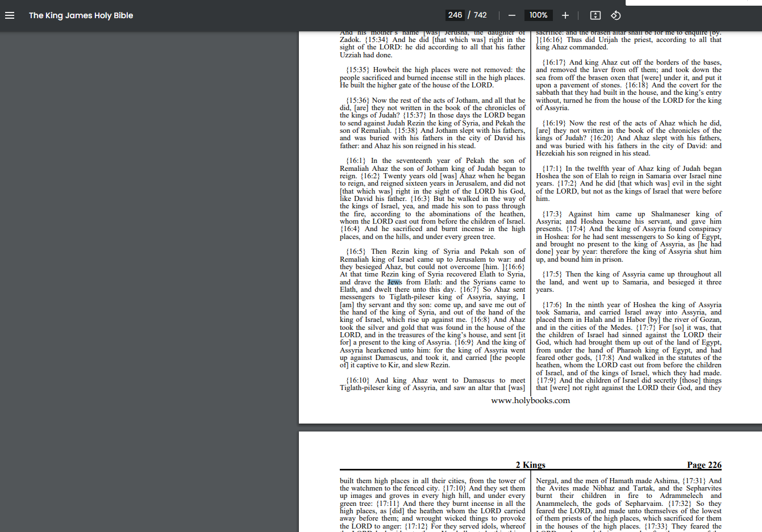
Task: Open the sidebar hamburger menu
Action: 10,15
